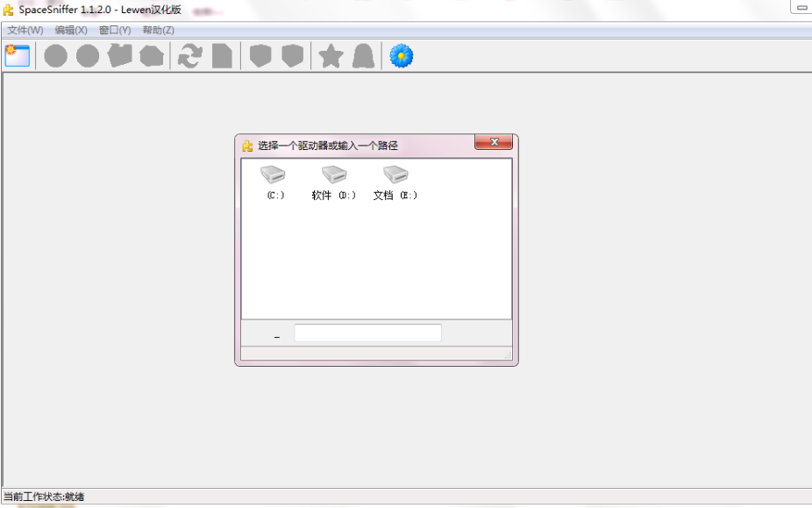Click the 选择一个驱动器或输入一个路径 dialog title

click(x=328, y=146)
